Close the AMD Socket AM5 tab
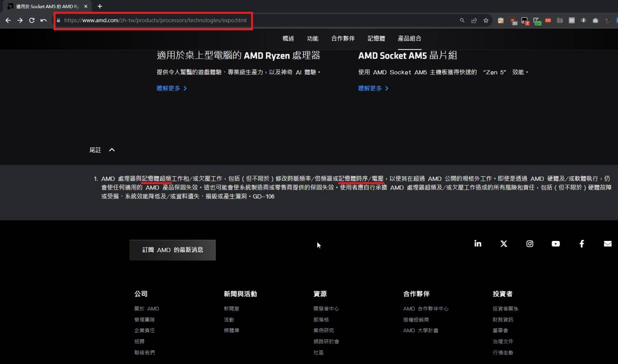 [86, 6]
